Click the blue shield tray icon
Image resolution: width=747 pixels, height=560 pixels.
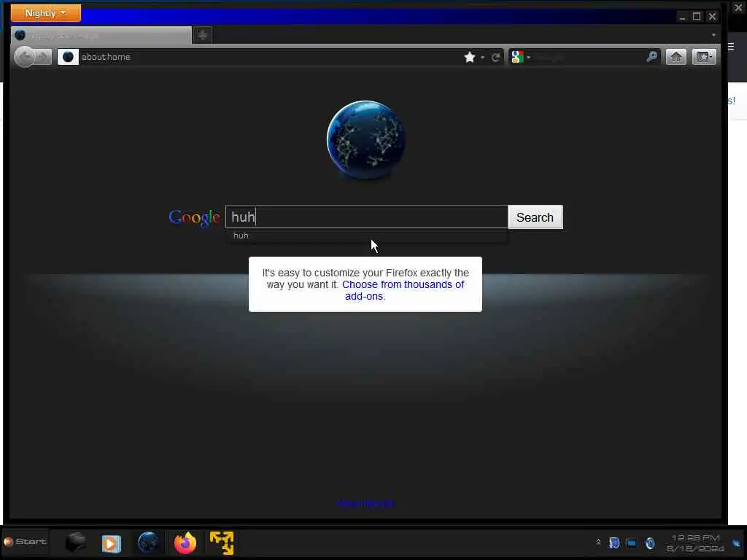(x=614, y=542)
